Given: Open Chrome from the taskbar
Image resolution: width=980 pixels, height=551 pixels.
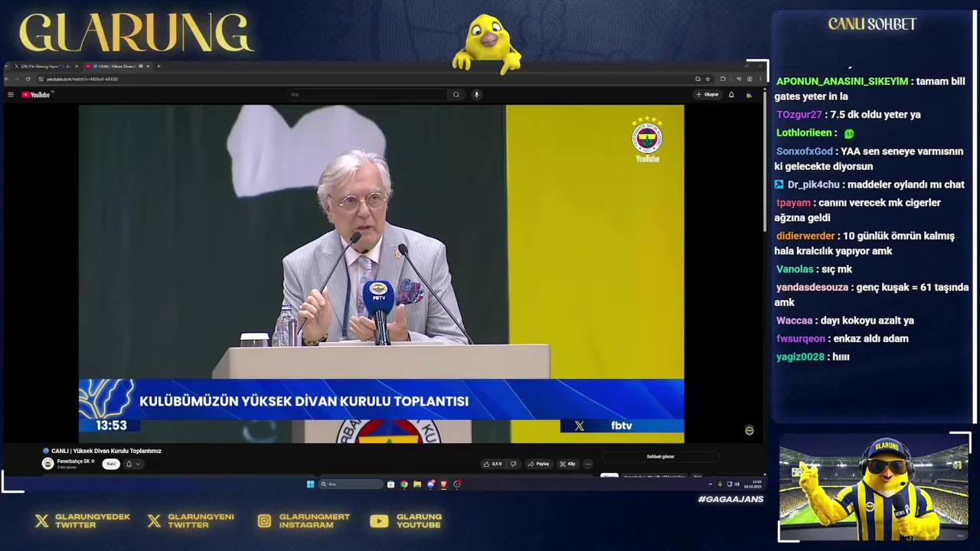Looking at the screenshot, I should click(404, 484).
